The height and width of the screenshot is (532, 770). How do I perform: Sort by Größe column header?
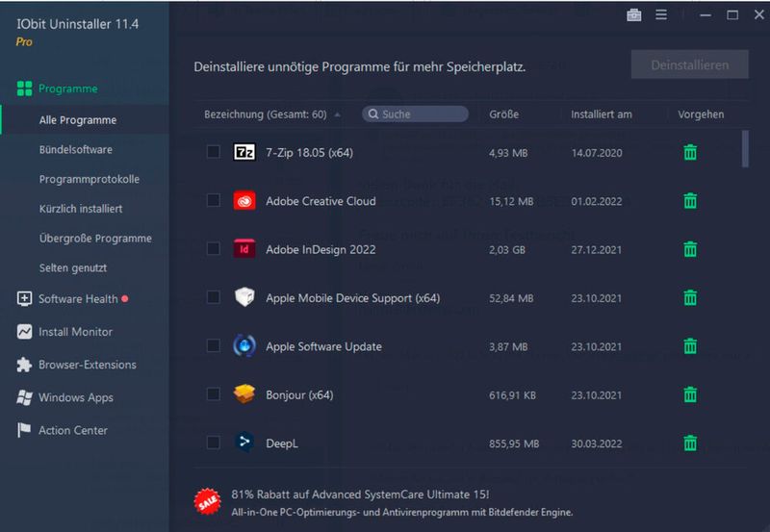click(503, 114)
